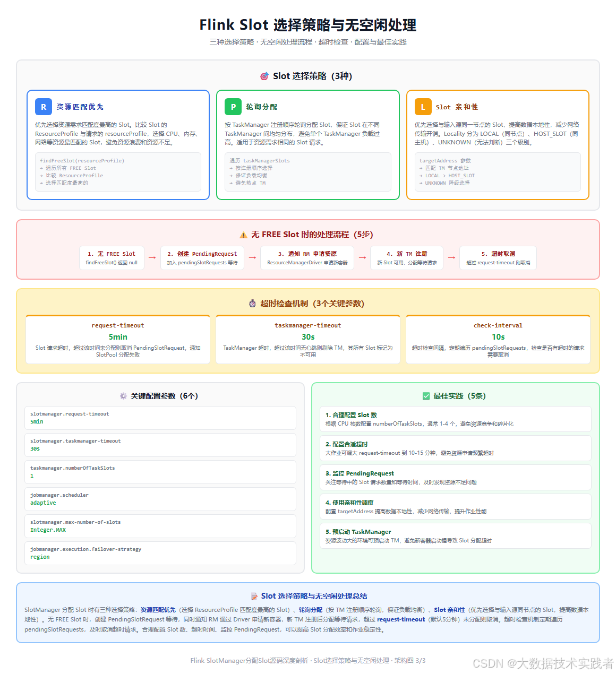The width and height of the screenshot is (616, 674).
Task: Click the "taskmanager.numberOfTaskSlots" config key
Action: click(x=73, y=468)
